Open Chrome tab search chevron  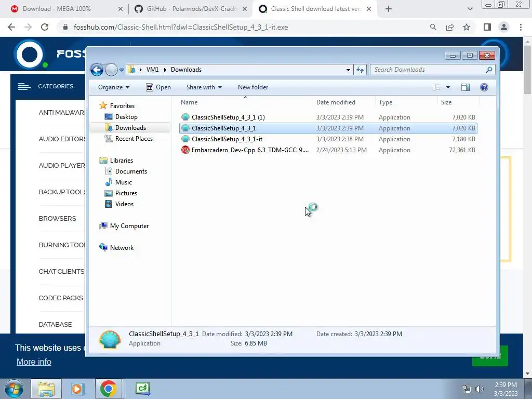470,9
